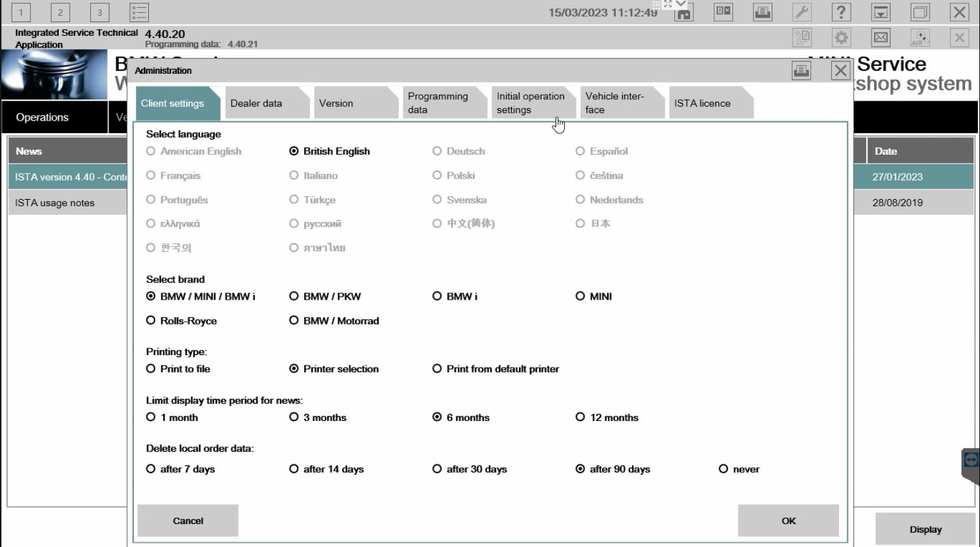Click the Display button in main window
This screenshot has width=980, height=547.
(x=926, y=529)
